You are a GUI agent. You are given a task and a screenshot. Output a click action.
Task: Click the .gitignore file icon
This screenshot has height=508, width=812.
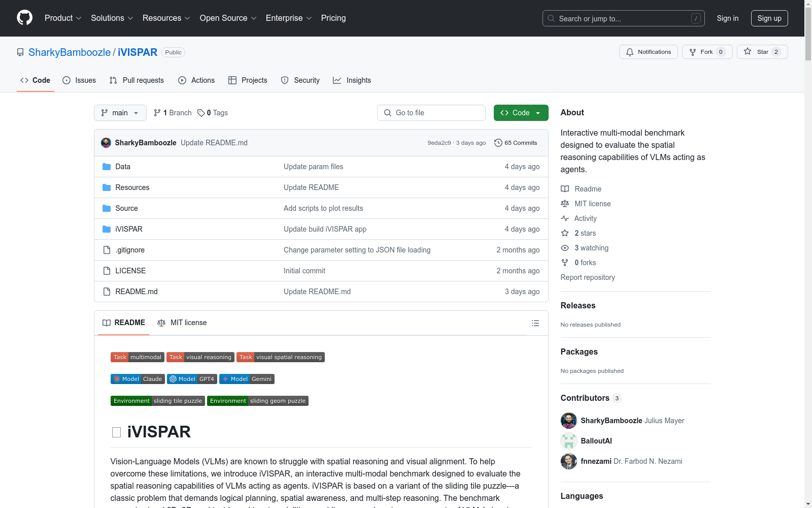pyautogui.click(x=107, y=250)
